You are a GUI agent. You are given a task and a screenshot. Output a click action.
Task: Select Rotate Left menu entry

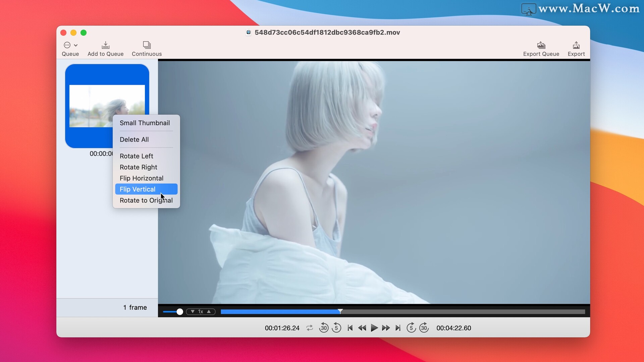click(136, 156)
